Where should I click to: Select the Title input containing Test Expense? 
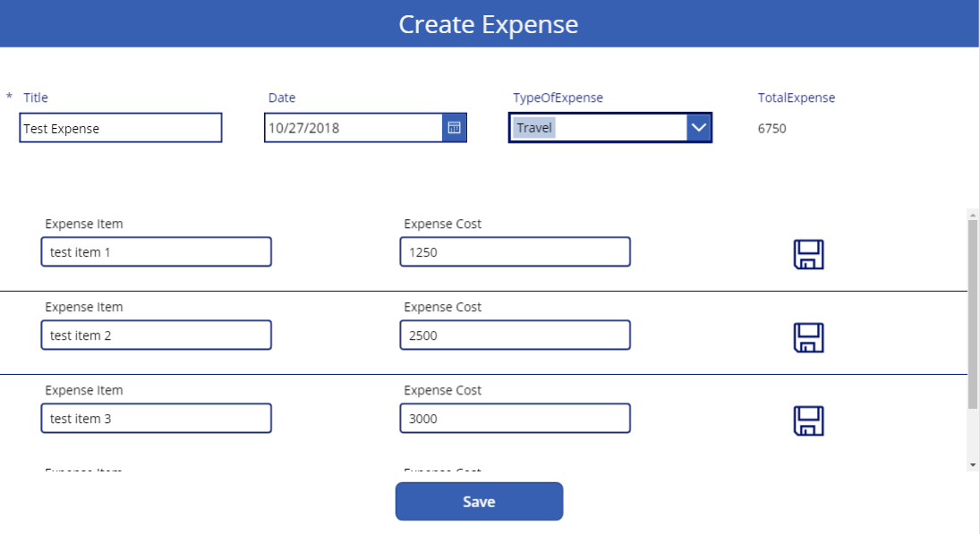[121, 129]
